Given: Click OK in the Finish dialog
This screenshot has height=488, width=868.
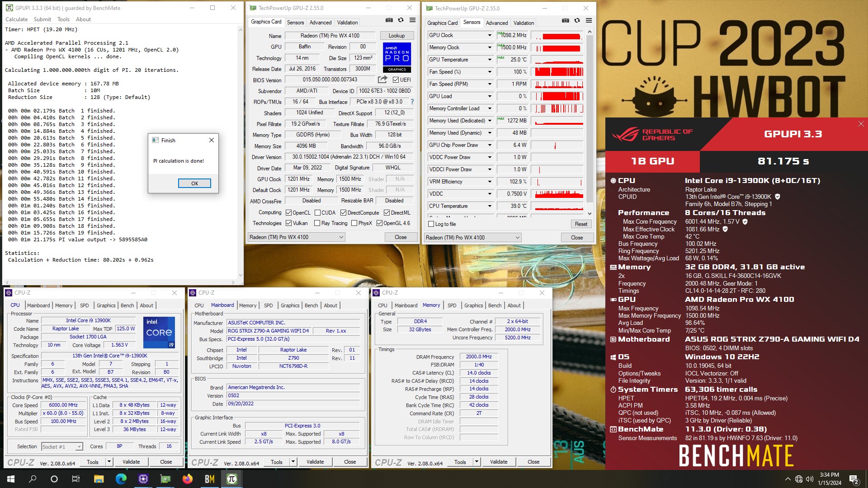Looking at the screenshot, I should pos(194,183).
